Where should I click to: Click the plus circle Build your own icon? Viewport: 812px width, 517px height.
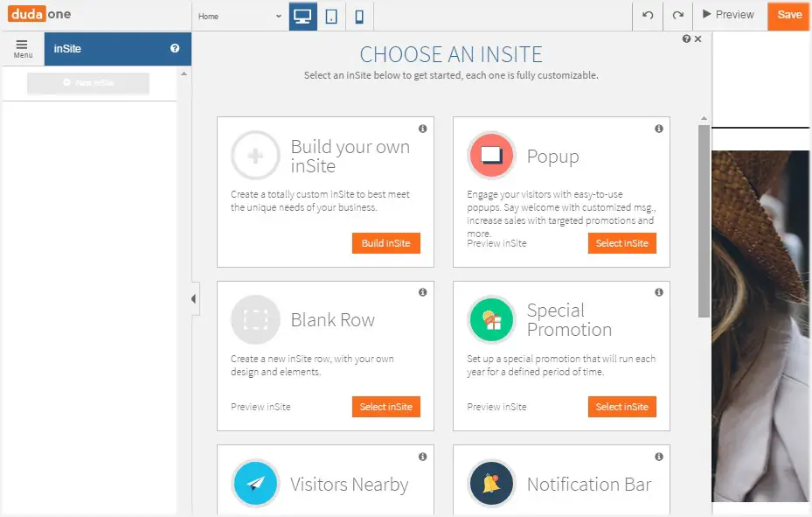[x=255, y=156]
